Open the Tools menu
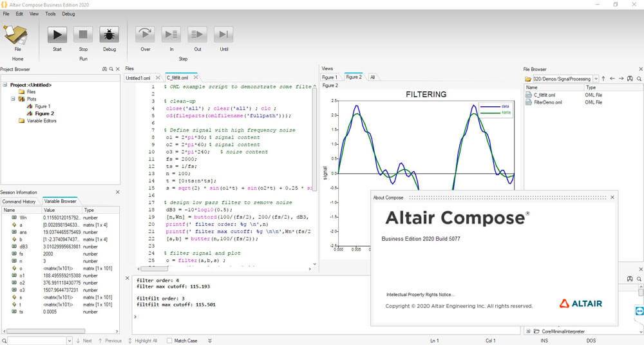The width and height of the screenshot is (644, 345). [50, 14]
